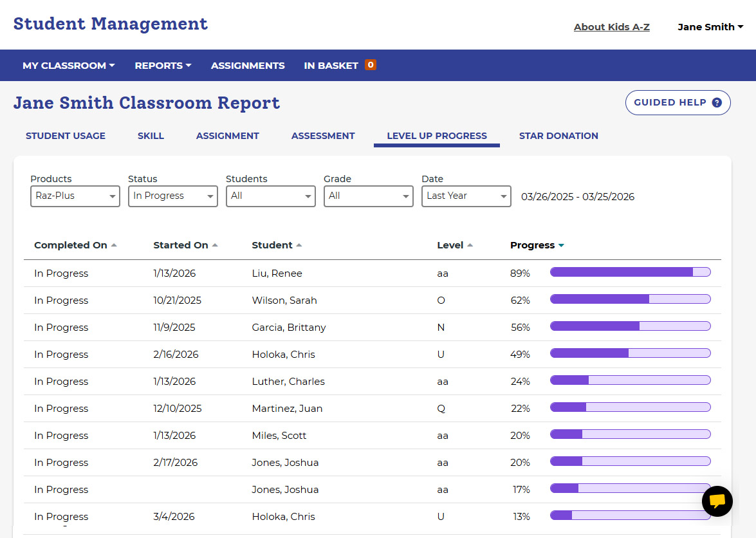Open the yellow chat bubble icon
The image size is (756, 538).
[x=717, y=501]
